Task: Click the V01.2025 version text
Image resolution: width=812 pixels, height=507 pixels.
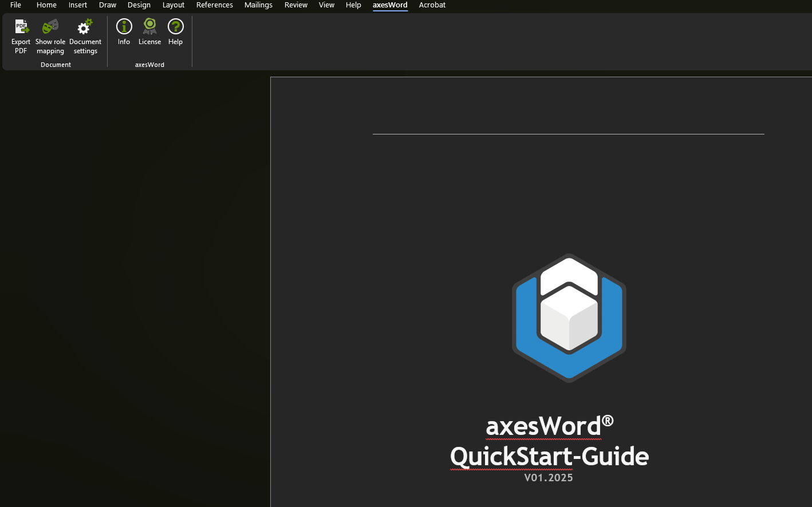Action: coord(548,477)
